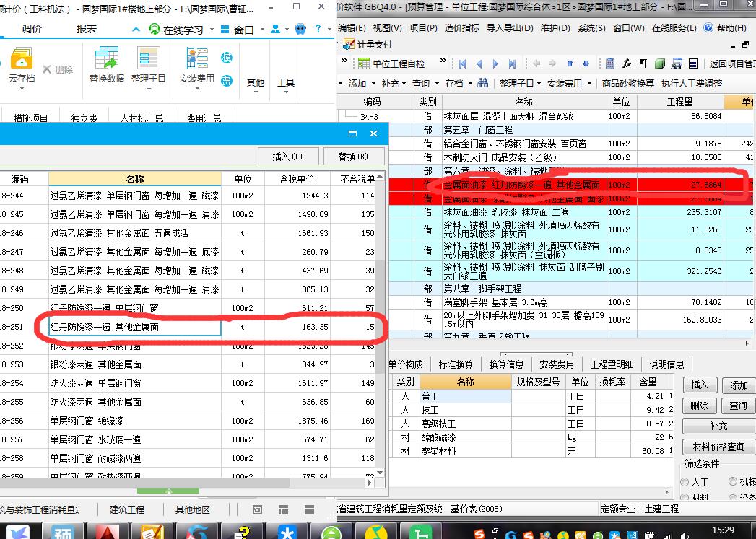Click the binoculars find icon

[482, 83]
